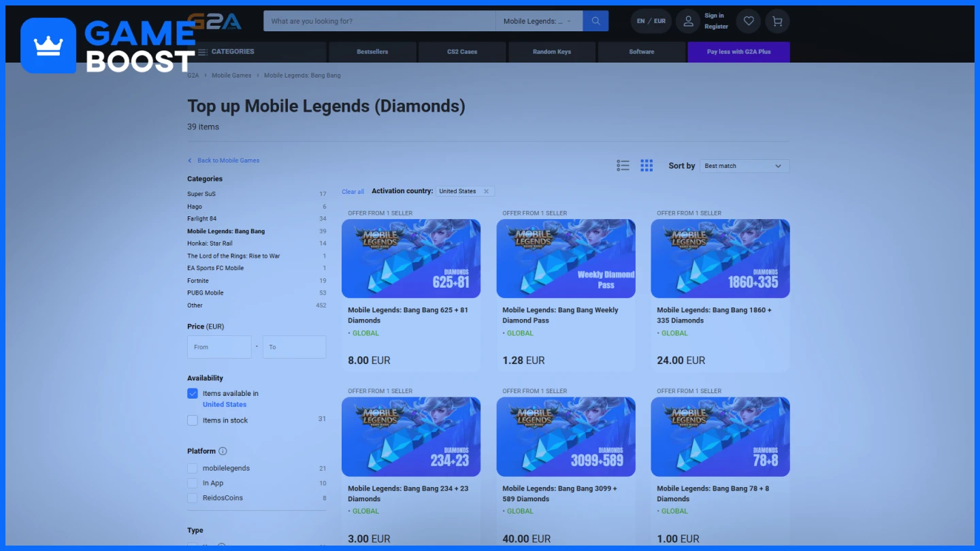
Task: Open the CS2 Cases tab
Action: coord(462,52)
